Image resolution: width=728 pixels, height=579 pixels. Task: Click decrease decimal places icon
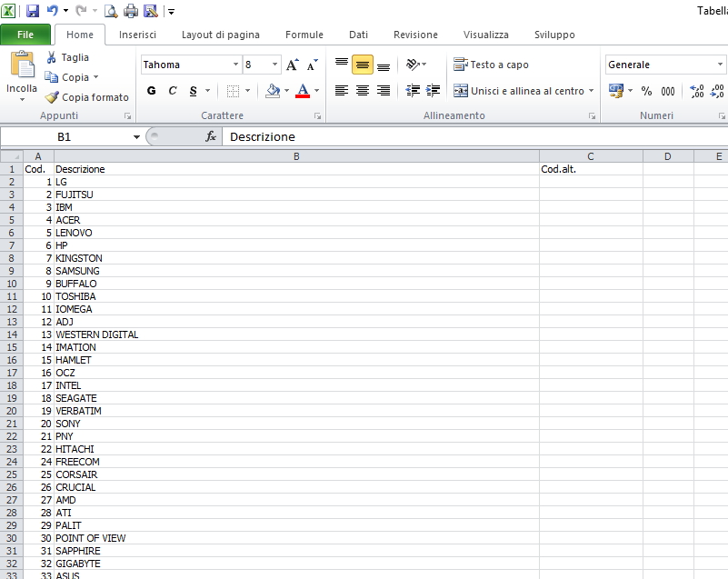(717, 91)
